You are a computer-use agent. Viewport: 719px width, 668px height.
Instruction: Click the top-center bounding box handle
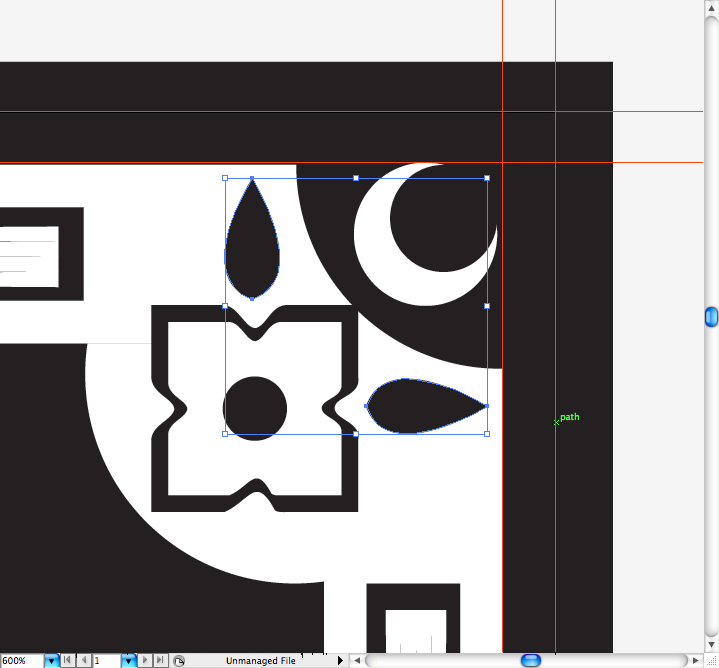pyautogui.click(x=356, y=178)
